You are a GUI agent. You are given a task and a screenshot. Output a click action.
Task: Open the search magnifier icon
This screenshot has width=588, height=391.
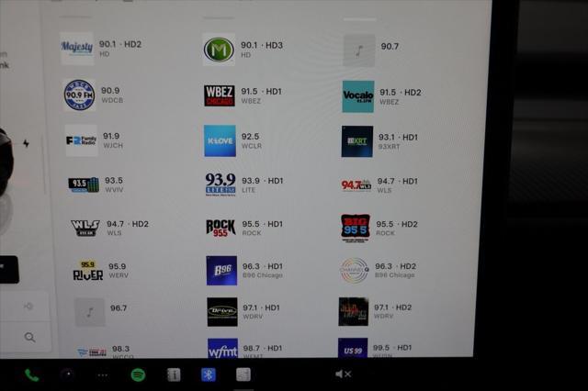click(x=29, y=338)
